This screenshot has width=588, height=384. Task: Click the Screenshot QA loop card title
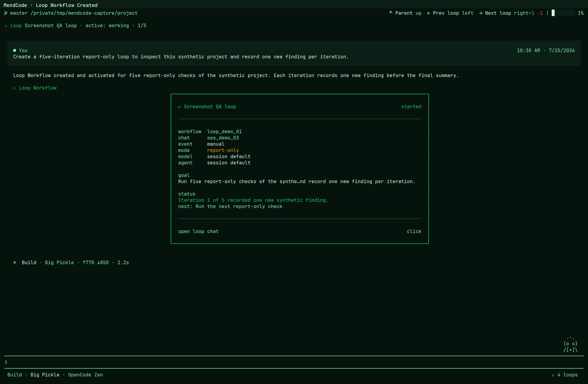point(210,107)
